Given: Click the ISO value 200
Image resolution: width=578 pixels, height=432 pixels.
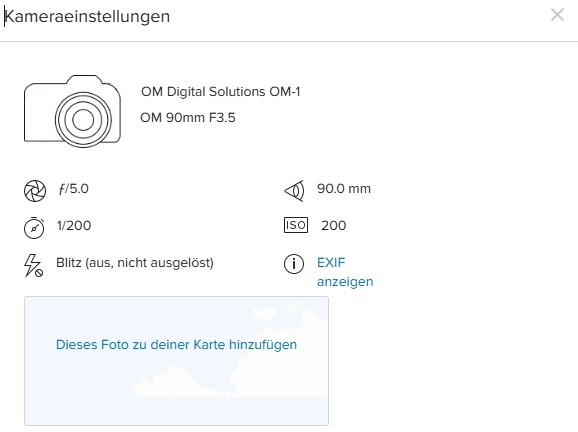Looking at the screenshot, I should (334, 225).
